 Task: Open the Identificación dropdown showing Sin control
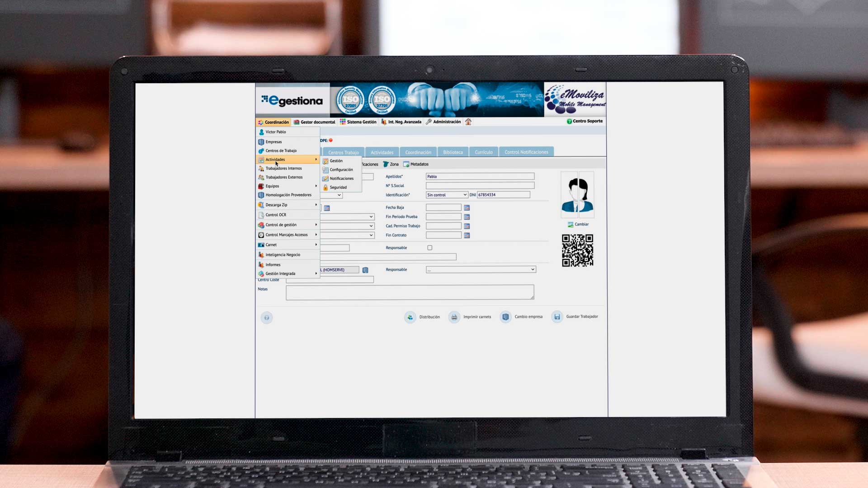click(447, 194)
